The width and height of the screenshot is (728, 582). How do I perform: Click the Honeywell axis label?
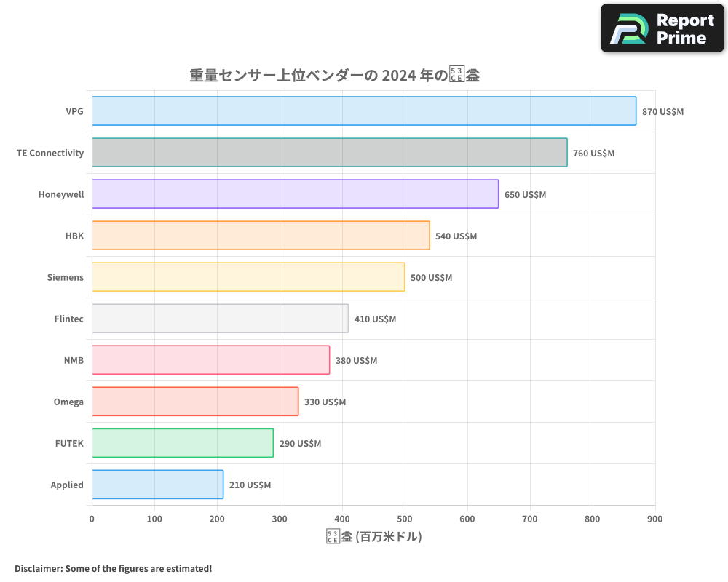click(x=61, y=194)
